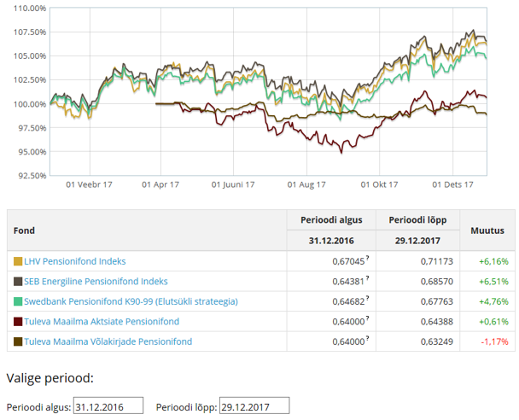Open Tuleva Maailma Aktsiate Pensionifond link
The width and height of the screenshot is (519, 420).
tap(102, 322)
